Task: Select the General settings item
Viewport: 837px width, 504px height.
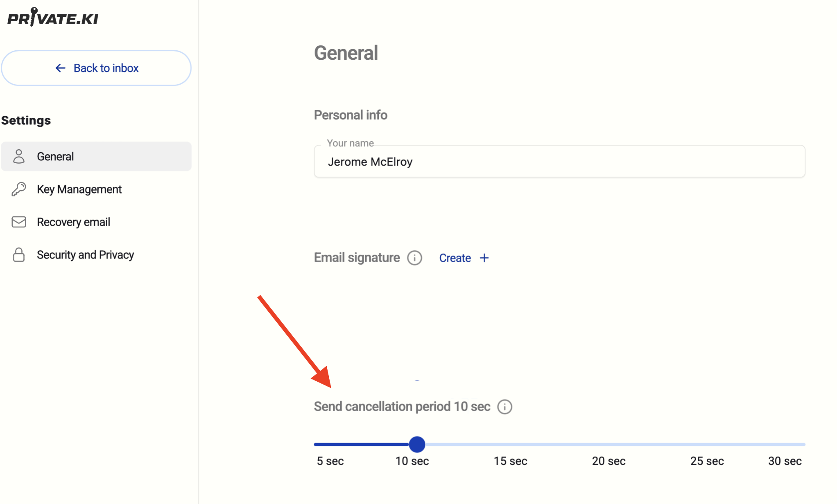Action: coord(55,156)
